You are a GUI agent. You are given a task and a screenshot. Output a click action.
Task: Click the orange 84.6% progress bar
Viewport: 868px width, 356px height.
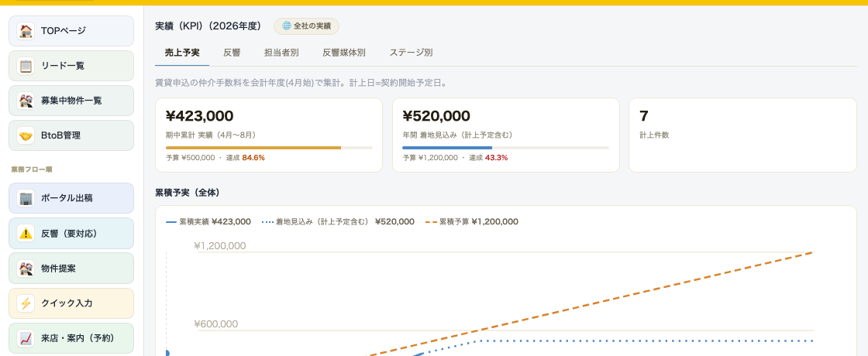[253, 148]
